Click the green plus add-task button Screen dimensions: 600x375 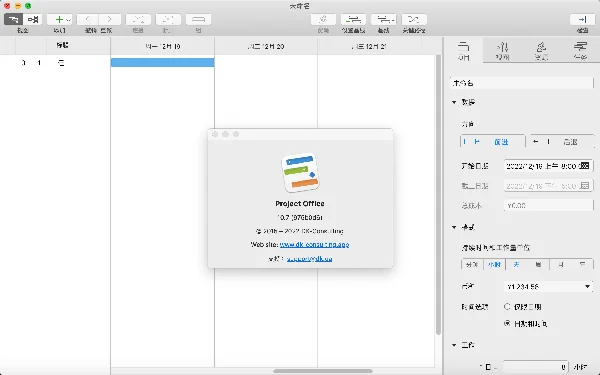(59, 19)
